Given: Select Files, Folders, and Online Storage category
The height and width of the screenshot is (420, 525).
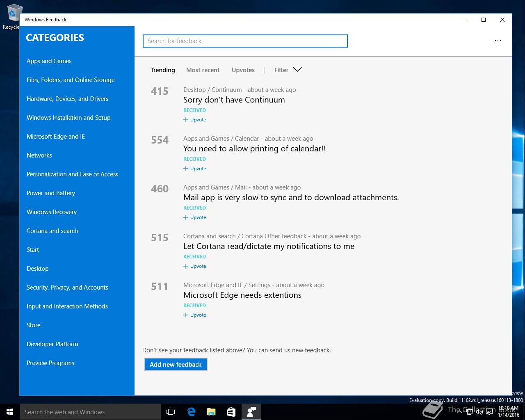Looking at the screenshot, I should 71,80.
